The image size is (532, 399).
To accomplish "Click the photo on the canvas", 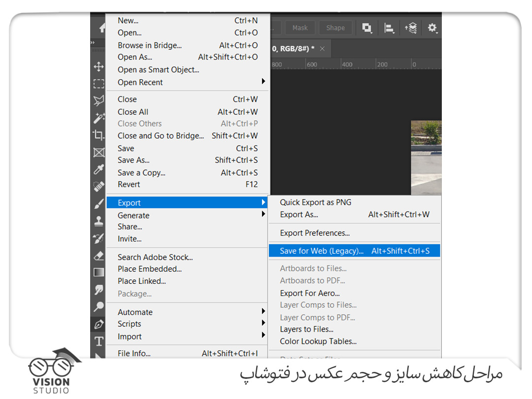I will tap(426, 158).
